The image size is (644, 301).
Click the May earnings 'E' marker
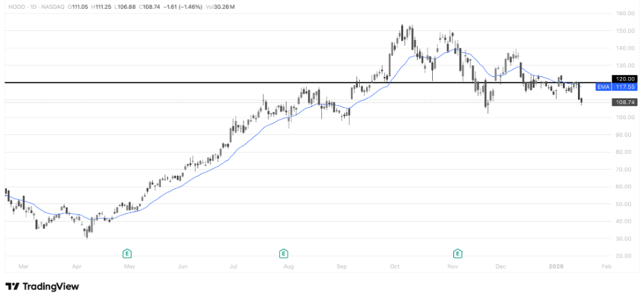pos(127,253)
